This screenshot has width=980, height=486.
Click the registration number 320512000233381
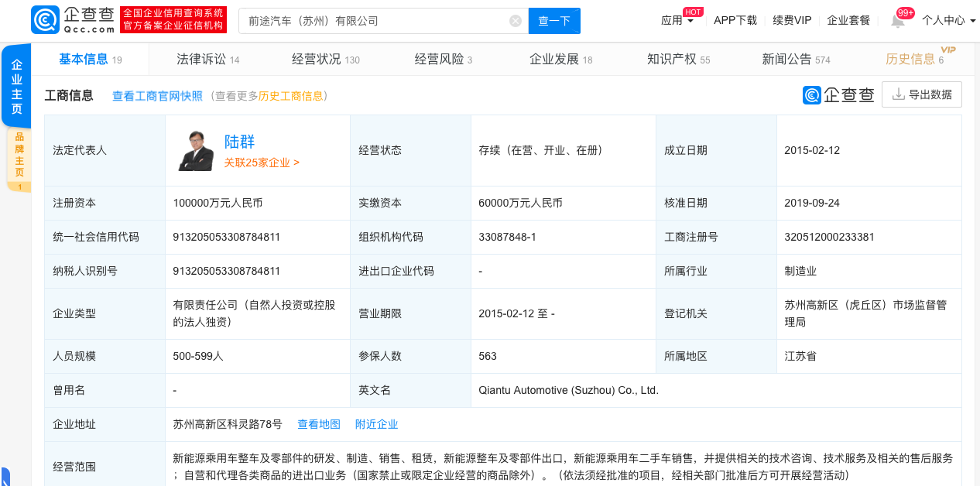click(x=829, y=237)
